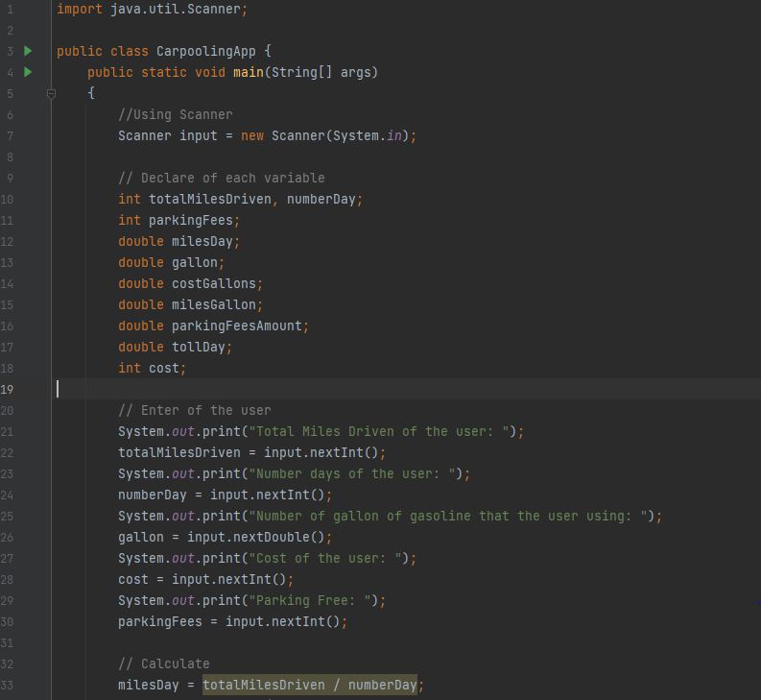Click the 'double milesGallon;' declaration
This screenshot has height=700, width=761.
[190, 305]
